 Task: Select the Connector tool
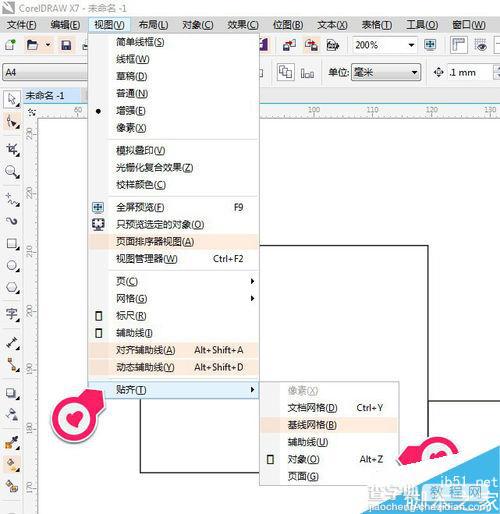tap(12, 364)
